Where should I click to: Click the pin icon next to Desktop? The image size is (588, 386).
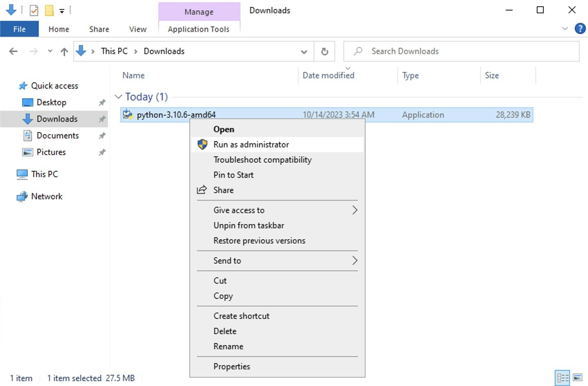pyautogui.click(x=102, y=102)
